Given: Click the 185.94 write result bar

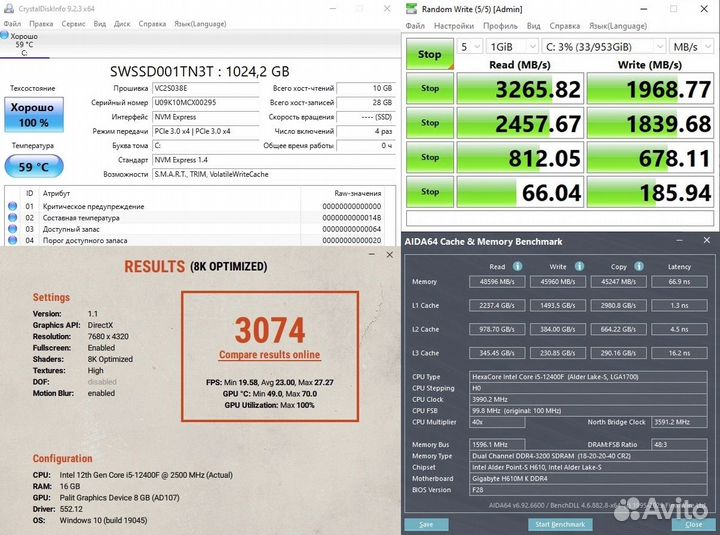Looking at the screenshot, I should pos(650,192).
